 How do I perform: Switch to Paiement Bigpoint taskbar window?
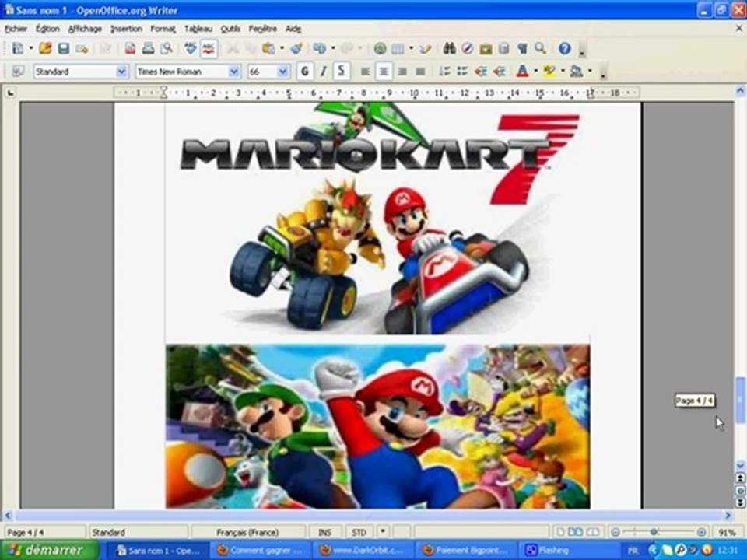tap(466, 551)
